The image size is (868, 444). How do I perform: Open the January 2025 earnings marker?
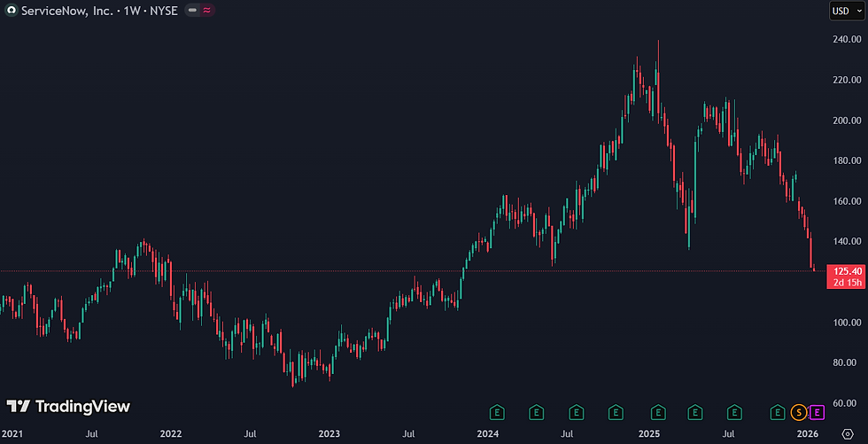(657, 412)
